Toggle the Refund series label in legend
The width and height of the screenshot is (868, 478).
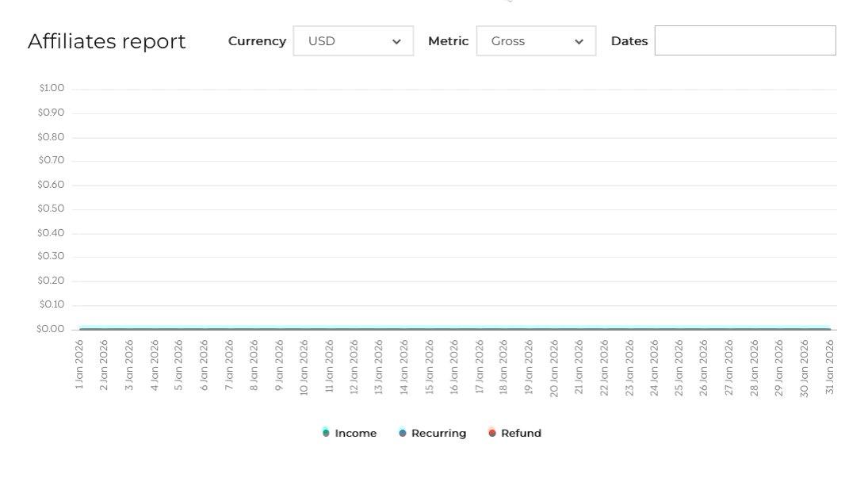click(x=521, y=434)
